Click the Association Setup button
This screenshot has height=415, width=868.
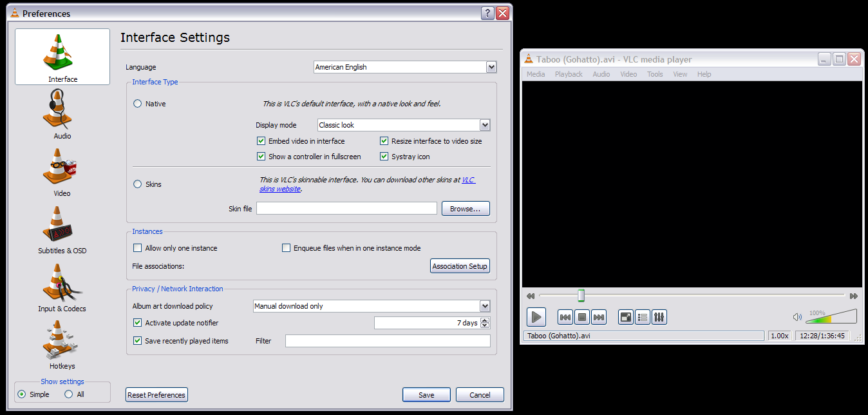click(460, 266)
